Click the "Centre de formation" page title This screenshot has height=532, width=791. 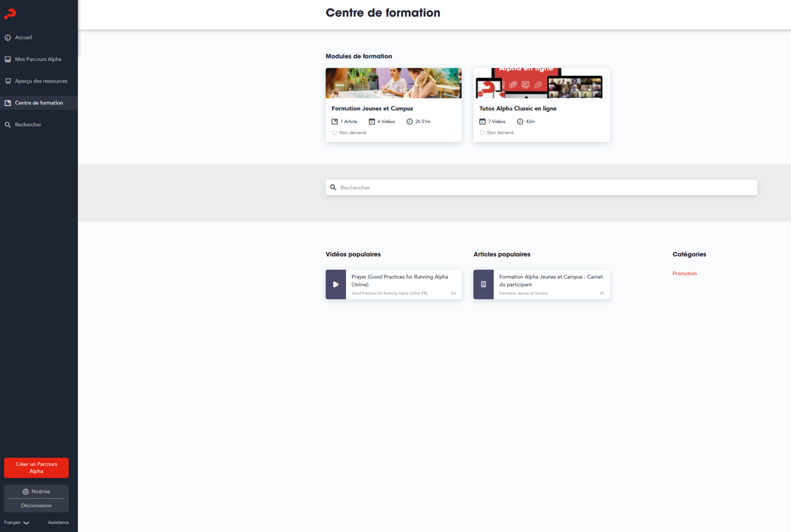(383, 13)
